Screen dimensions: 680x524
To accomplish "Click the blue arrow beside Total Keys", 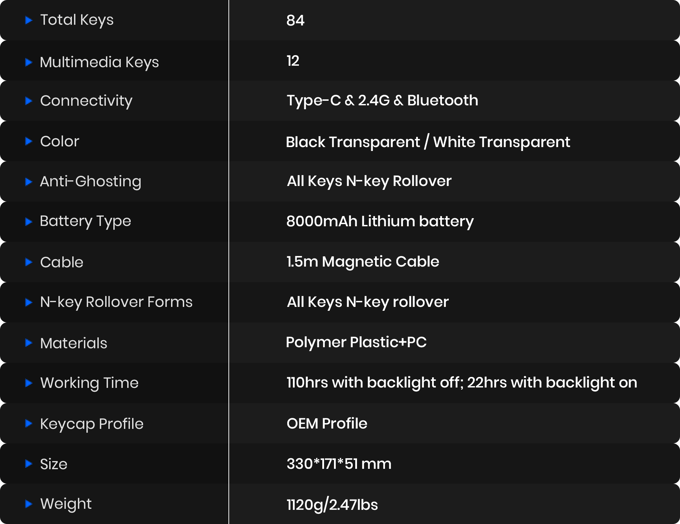I will (28, 20).
